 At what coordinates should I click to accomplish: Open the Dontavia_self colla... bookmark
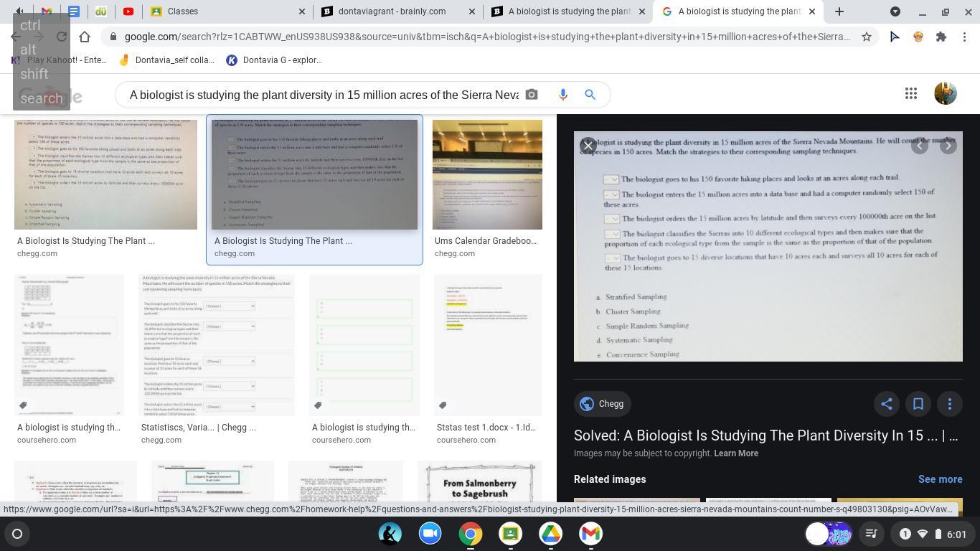coord(166,60)
